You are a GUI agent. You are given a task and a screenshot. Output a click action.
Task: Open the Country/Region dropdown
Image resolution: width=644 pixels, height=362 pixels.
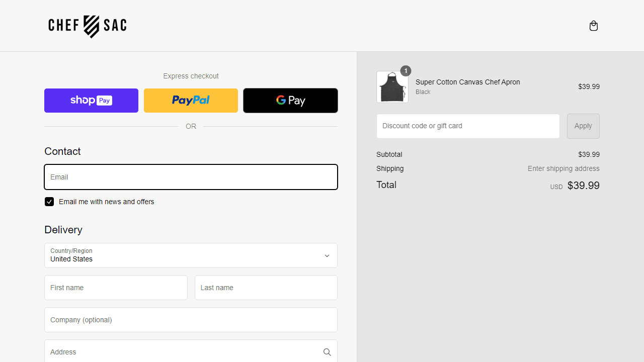pyautogui.click(x=191, y=255)
